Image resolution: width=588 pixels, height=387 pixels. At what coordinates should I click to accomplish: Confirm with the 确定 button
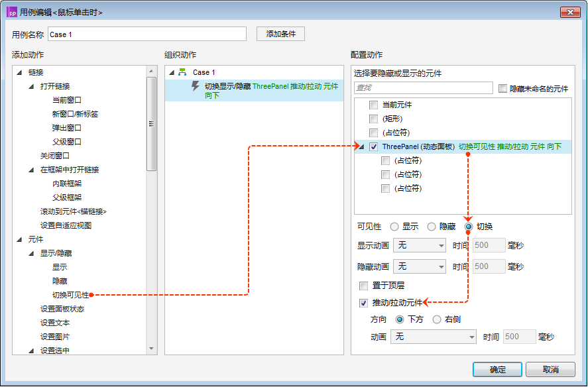tap(497, 369)
